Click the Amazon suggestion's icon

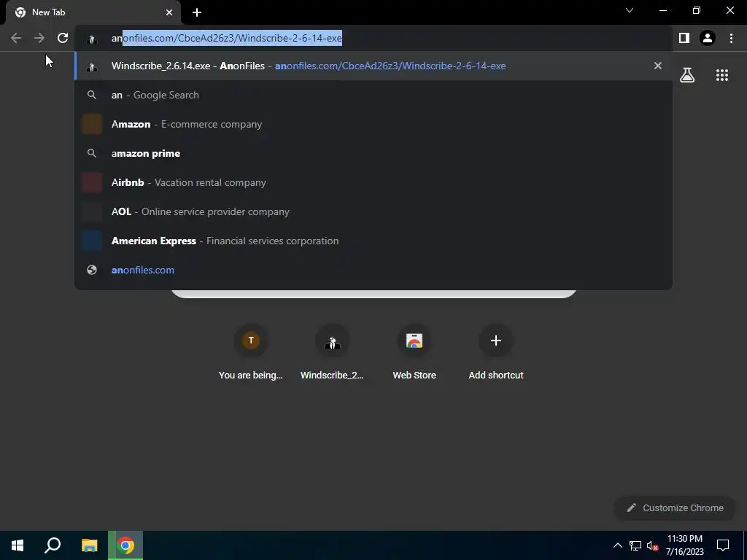[92, 124]
